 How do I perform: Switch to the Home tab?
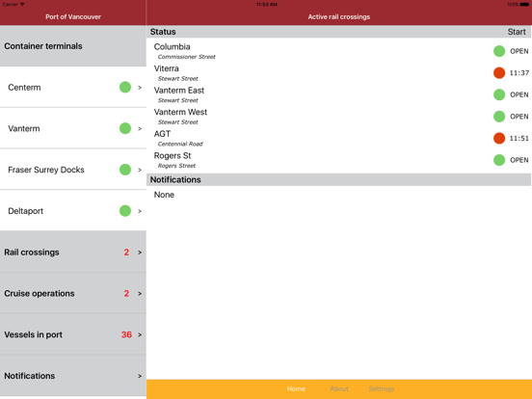[x=296, y=388]
